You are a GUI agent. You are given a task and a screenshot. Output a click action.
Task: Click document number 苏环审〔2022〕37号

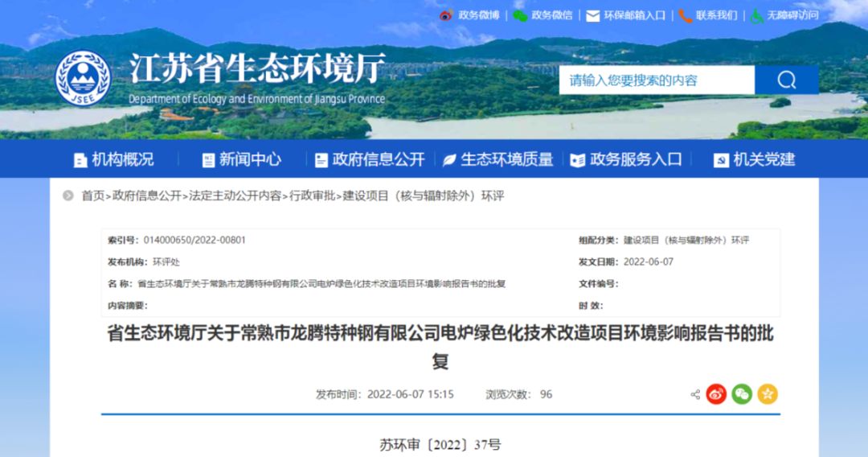(440, 444)
